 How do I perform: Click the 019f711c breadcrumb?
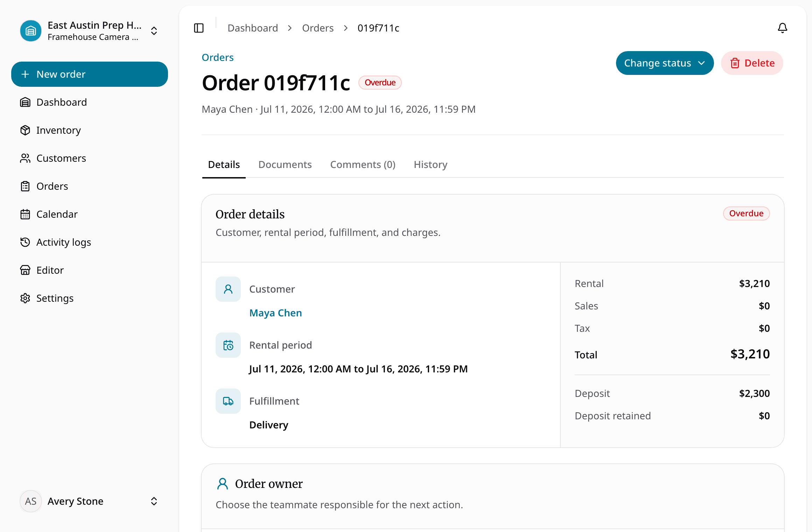coord(378,28)
